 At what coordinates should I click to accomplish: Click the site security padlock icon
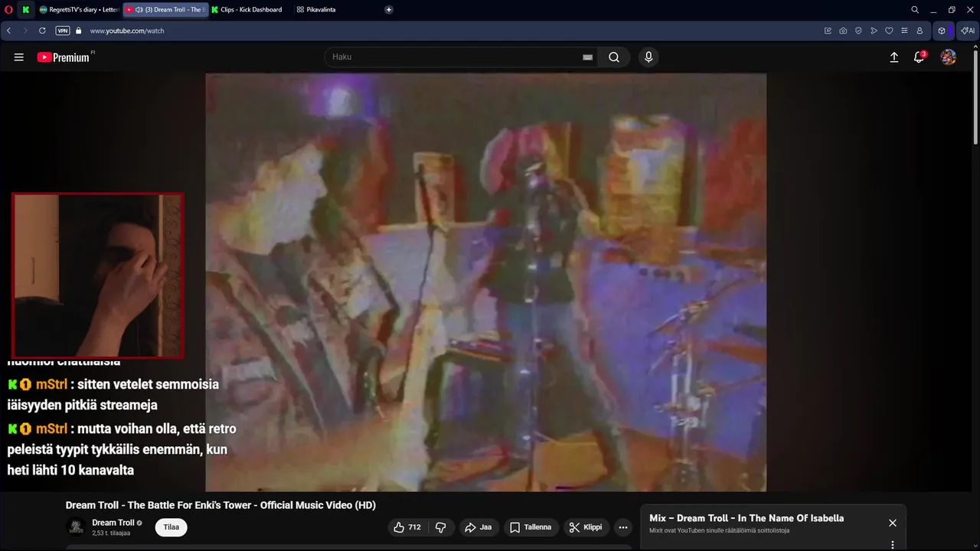click(78, 31)
